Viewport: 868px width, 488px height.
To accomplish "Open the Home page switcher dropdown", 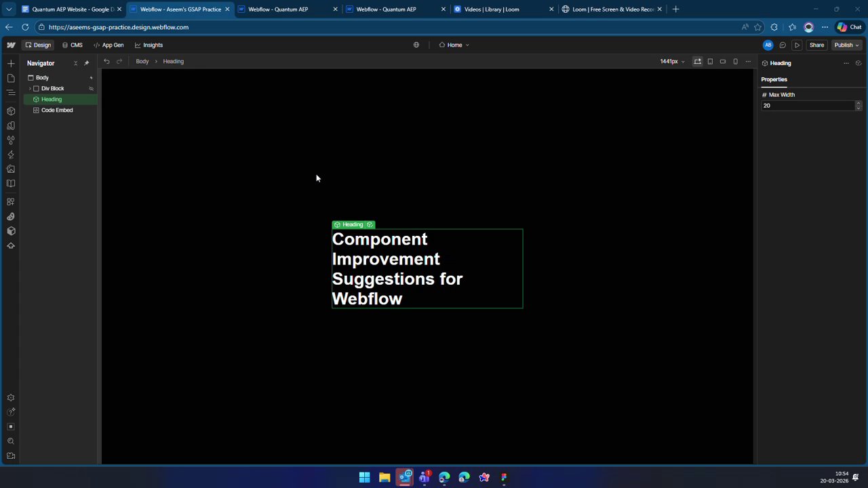I will point(454,45).
